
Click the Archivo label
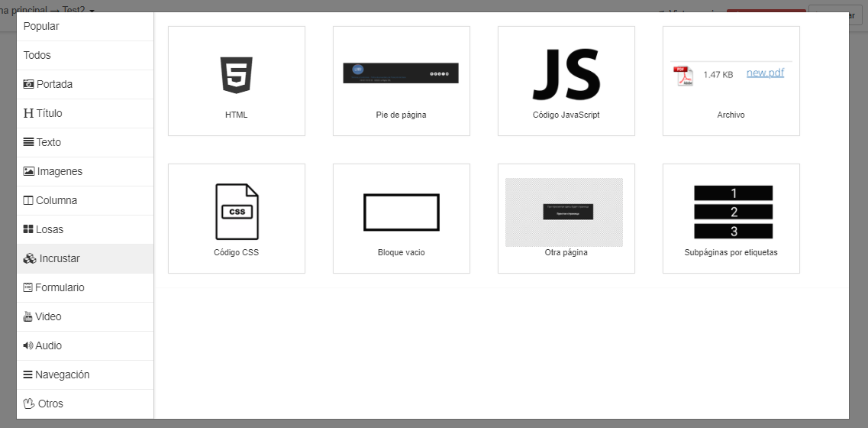[x=731, y=115]
